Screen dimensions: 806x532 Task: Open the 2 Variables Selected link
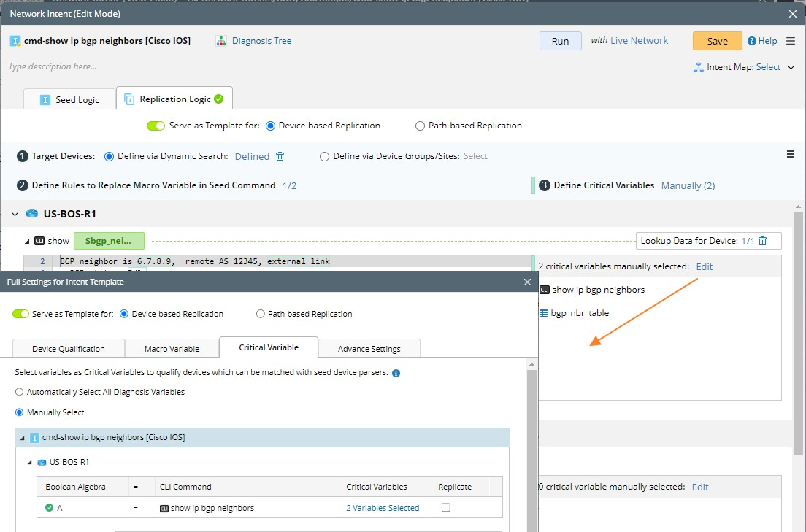pos(383,508)
